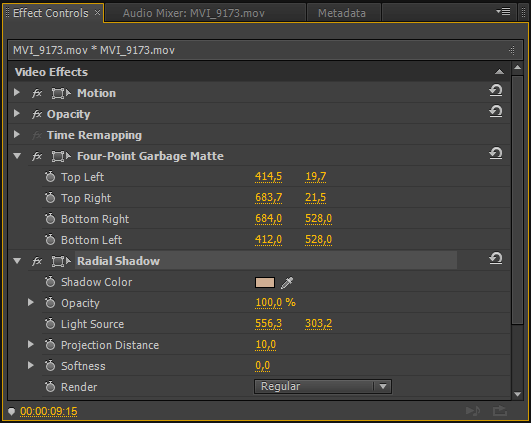This screenshot has height=423, width=531.
Task: Collapse Four-Point Garbage Matte properties
Action: pos(17,156)
